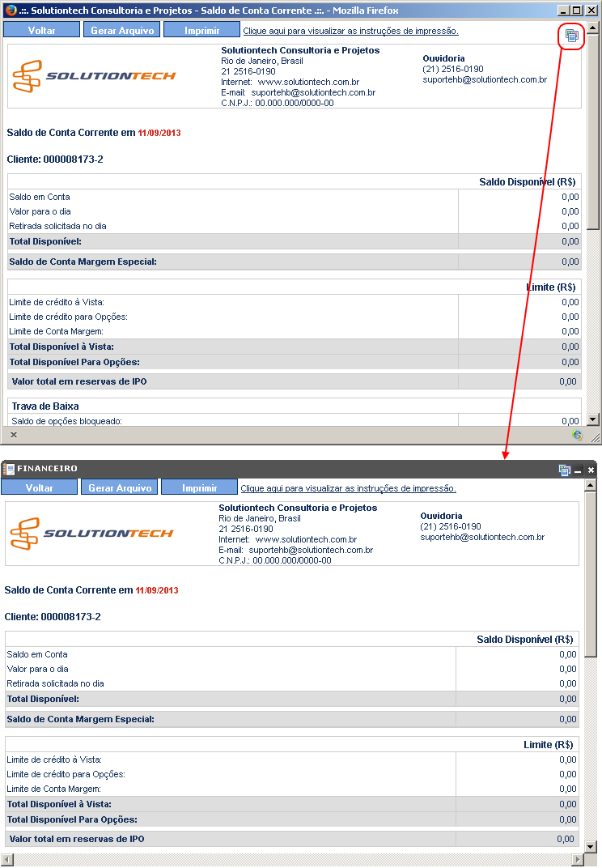
Task: Click Saldo em Conta row in Financeiro panel
Action: pyautogui.click(x=292, y=654)
